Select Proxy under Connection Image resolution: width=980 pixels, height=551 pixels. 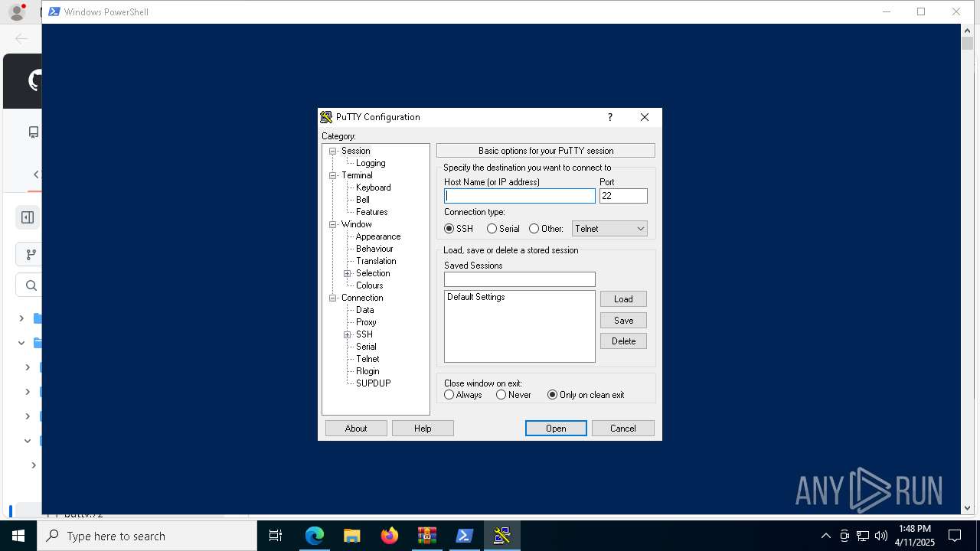point(366,322)
